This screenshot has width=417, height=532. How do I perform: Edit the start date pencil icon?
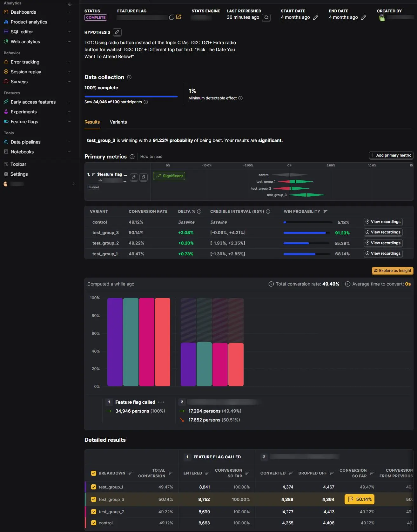(x=315, y=17)
